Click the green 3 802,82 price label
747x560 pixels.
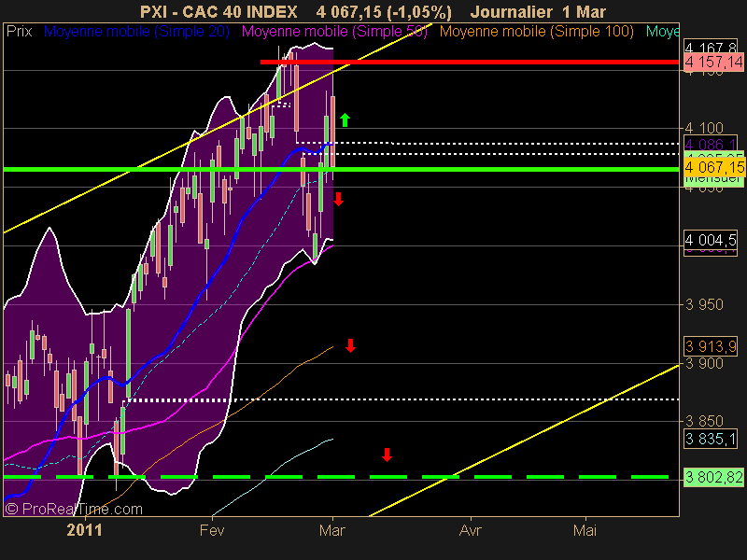(713, 477)
